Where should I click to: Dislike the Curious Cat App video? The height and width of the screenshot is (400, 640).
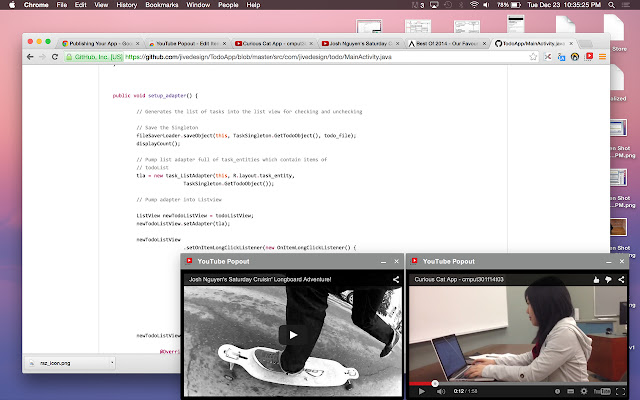[608, 280]
